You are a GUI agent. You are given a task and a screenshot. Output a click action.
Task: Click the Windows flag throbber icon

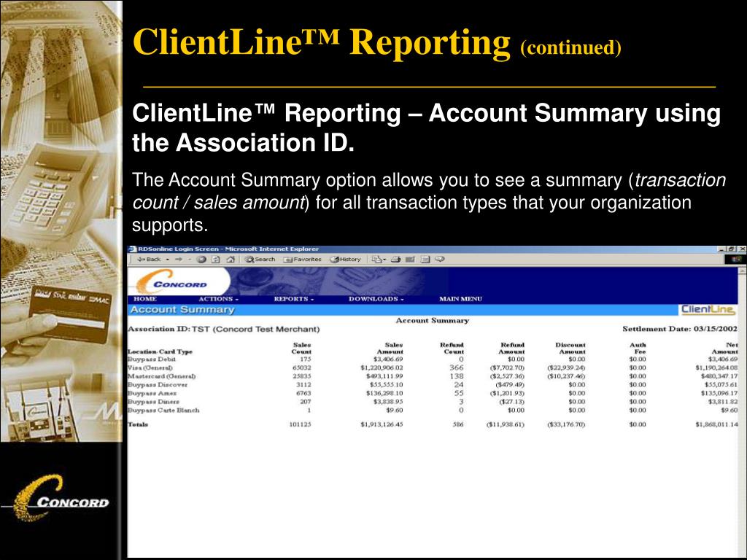coord(736,259)
